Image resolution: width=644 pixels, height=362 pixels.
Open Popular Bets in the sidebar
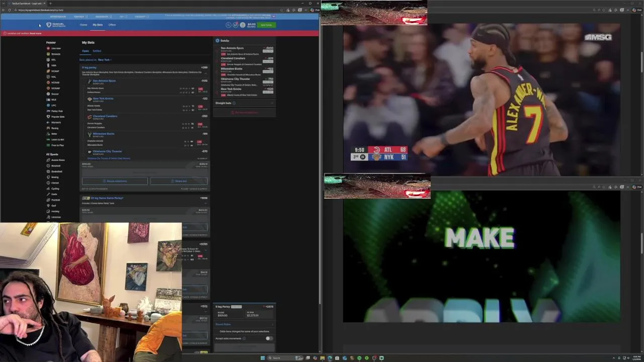(56, 117)
